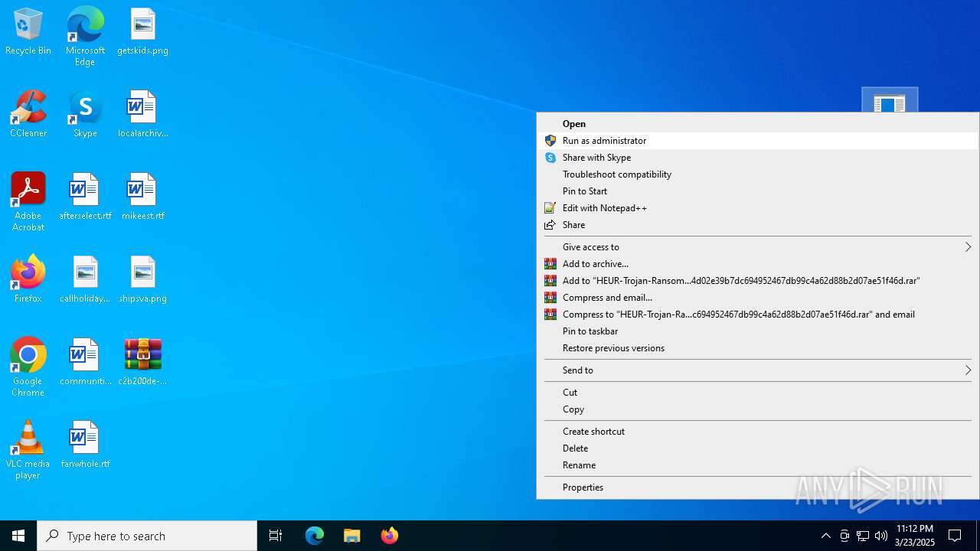Open the volume tray icon

click(x=881, y=536)
